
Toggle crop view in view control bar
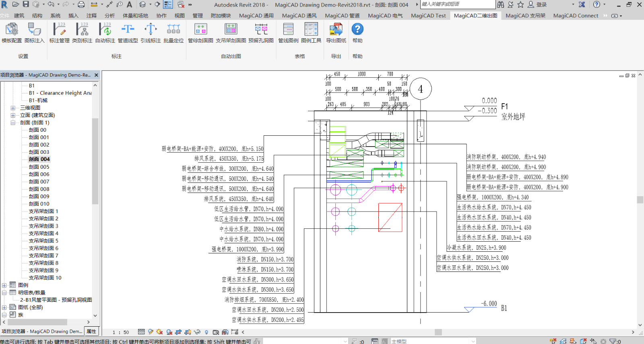178,332
